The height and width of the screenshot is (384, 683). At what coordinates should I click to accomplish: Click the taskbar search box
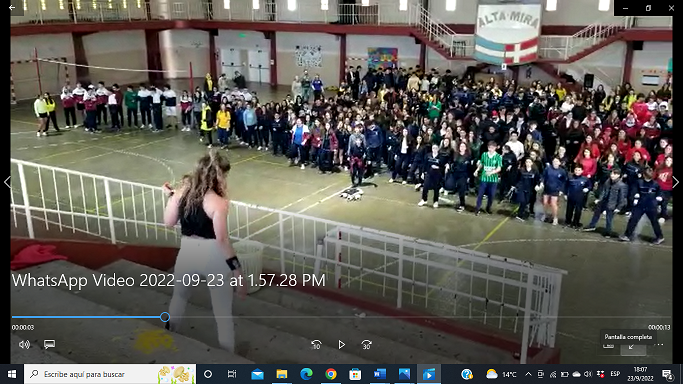point(110,374)
